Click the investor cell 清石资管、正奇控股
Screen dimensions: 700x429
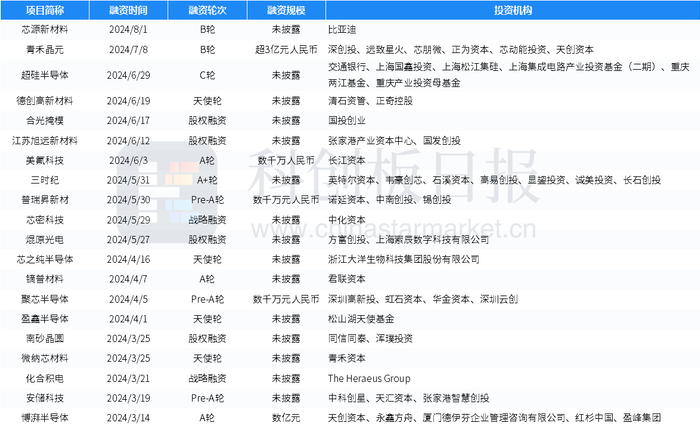pyautogui.click(x=371, y=101)
